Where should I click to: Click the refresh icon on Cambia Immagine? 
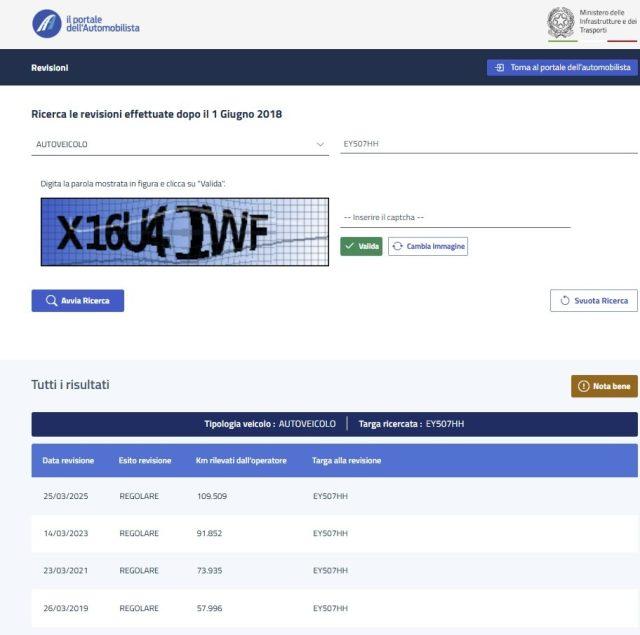[398, 246]
